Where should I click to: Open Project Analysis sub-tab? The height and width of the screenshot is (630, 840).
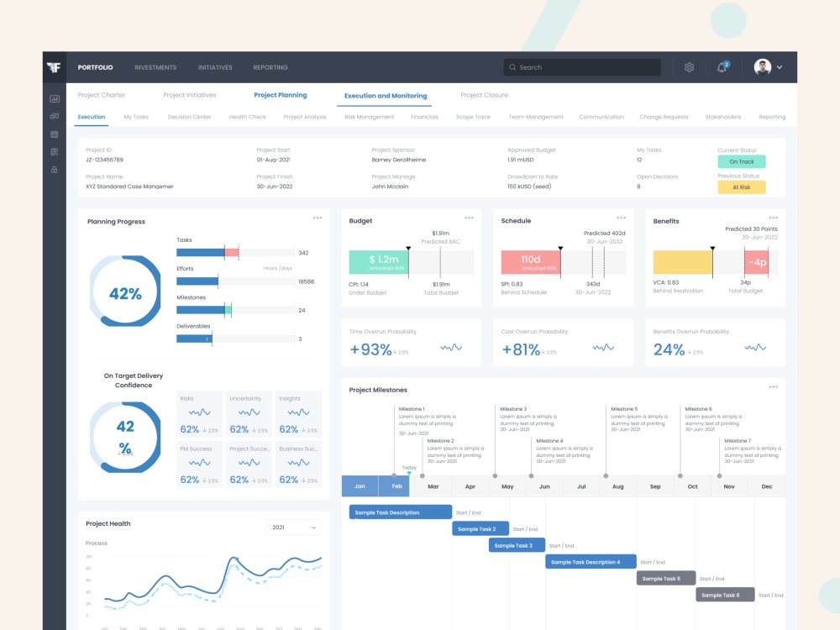point(305,117)
